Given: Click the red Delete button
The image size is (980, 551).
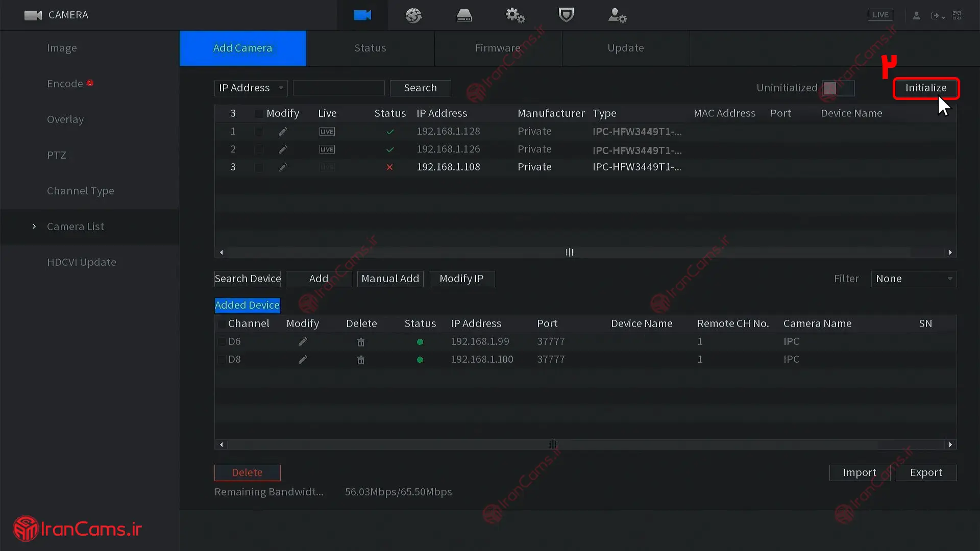Looking at the screenshot, I should tap(248, 472).
